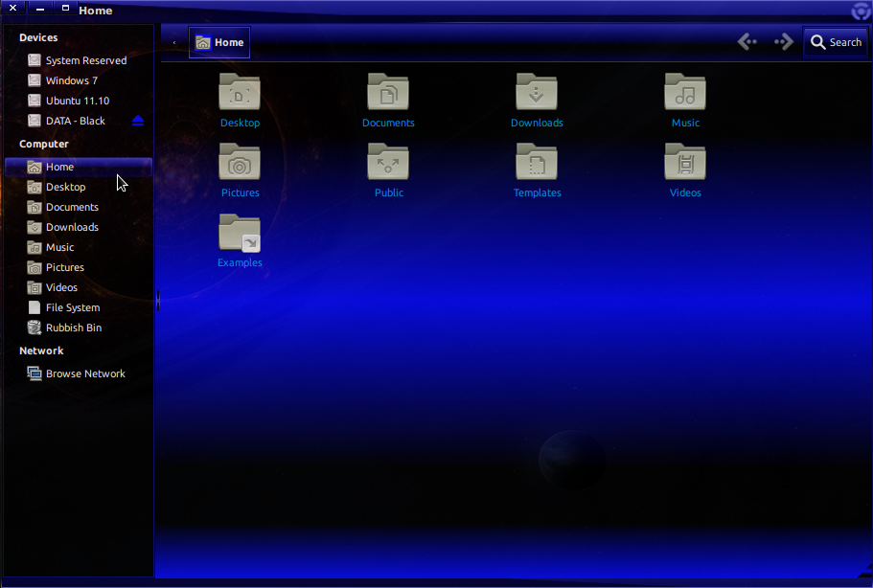
Task: Open the Public folder icon
Action: pos(388,162)
